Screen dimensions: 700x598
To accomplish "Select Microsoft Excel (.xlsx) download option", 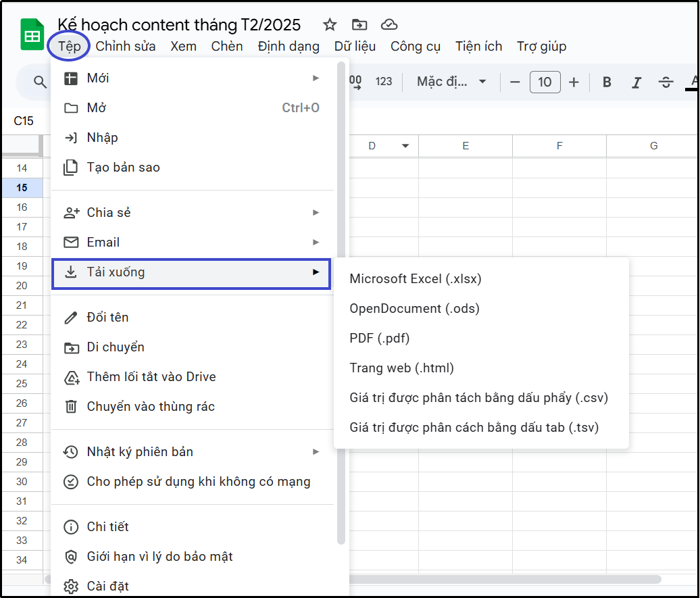I will [416, 278].
